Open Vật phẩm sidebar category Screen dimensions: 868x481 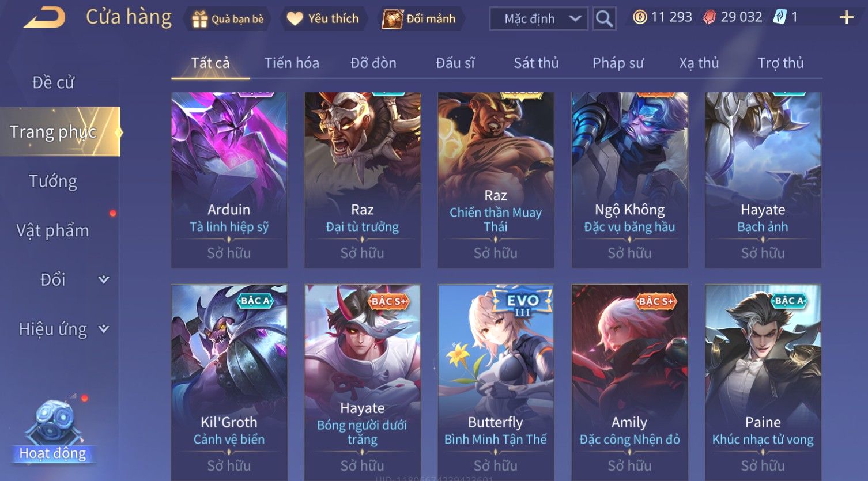point(53,230)
